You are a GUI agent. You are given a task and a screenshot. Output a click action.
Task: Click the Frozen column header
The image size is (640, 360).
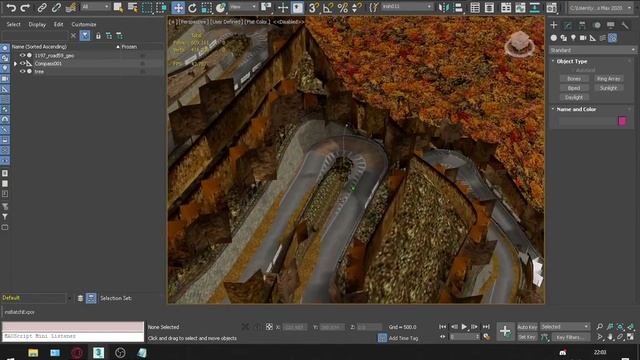point(129,47)
